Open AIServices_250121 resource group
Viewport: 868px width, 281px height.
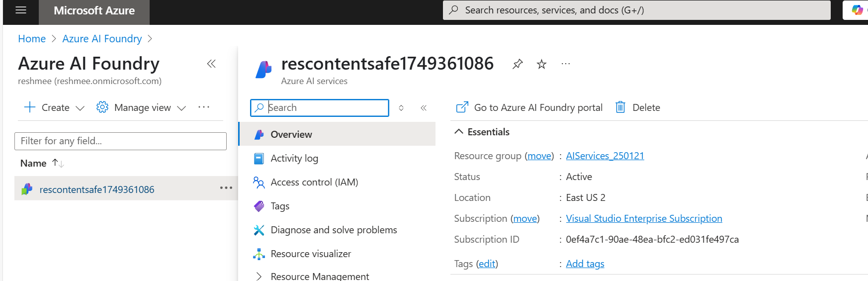pos(605,156)
